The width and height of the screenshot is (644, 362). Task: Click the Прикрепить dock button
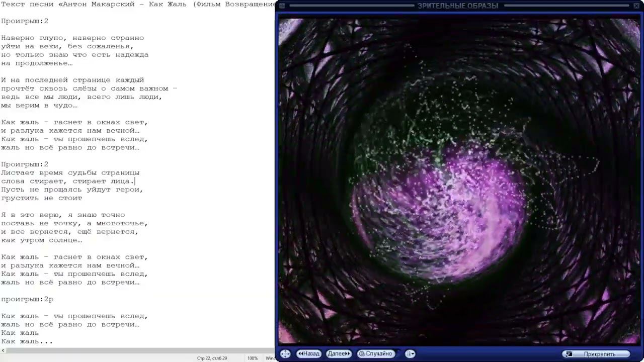point(596,354)
